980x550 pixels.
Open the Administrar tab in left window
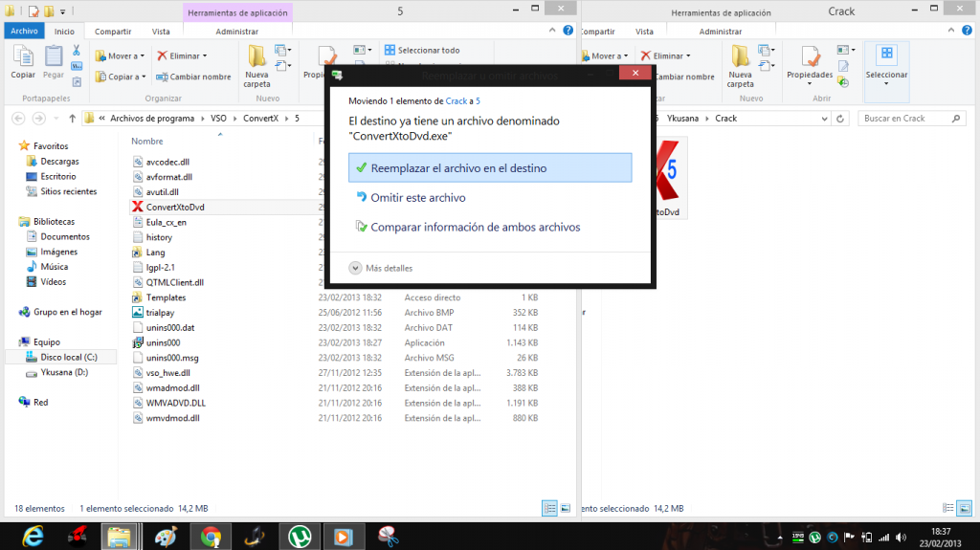tap(237, 32)
